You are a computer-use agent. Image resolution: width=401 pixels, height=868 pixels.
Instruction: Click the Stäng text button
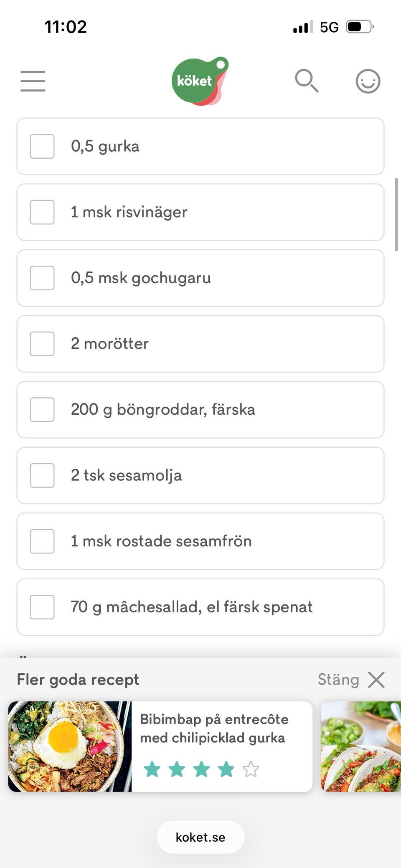[338, 680]
